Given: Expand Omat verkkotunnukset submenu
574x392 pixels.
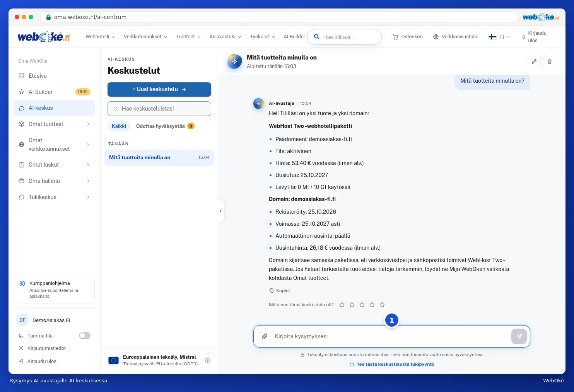Looking at the screenshot, I should coord(88,145).
